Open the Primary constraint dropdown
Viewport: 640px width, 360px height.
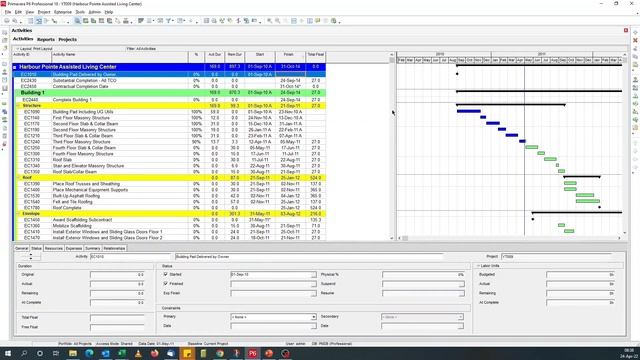pos(313,317)
